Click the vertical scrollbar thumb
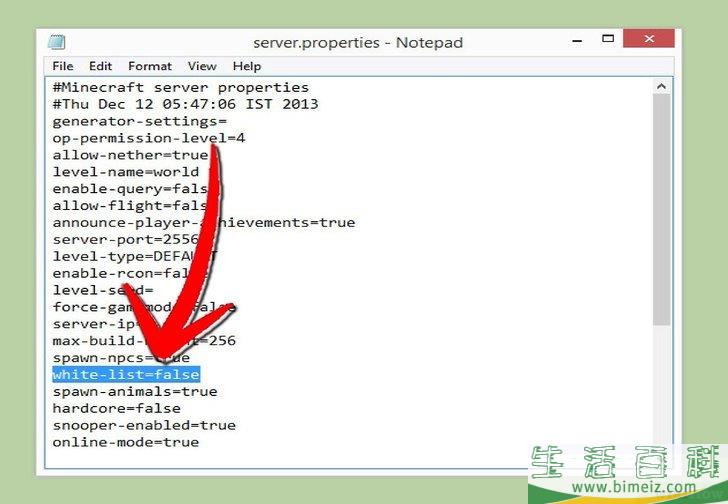The image size is (728, 504). tap(661, 210)
